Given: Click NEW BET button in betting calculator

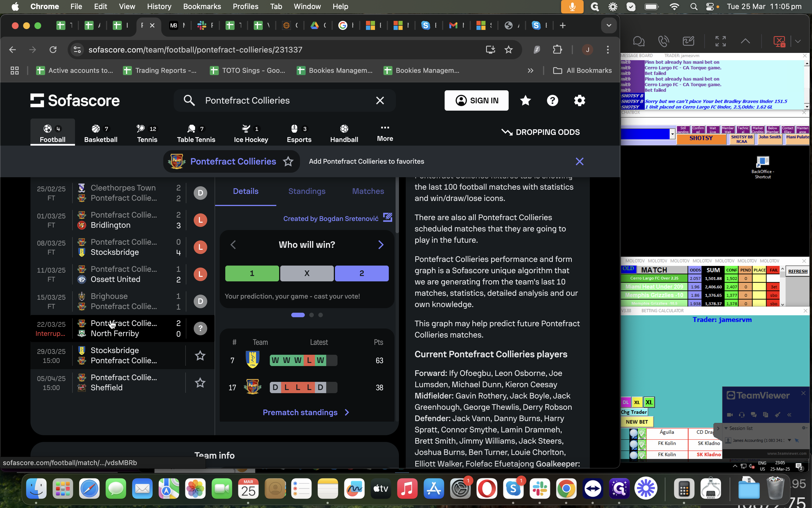Looking at the screenshot, I should coord(637,422).
